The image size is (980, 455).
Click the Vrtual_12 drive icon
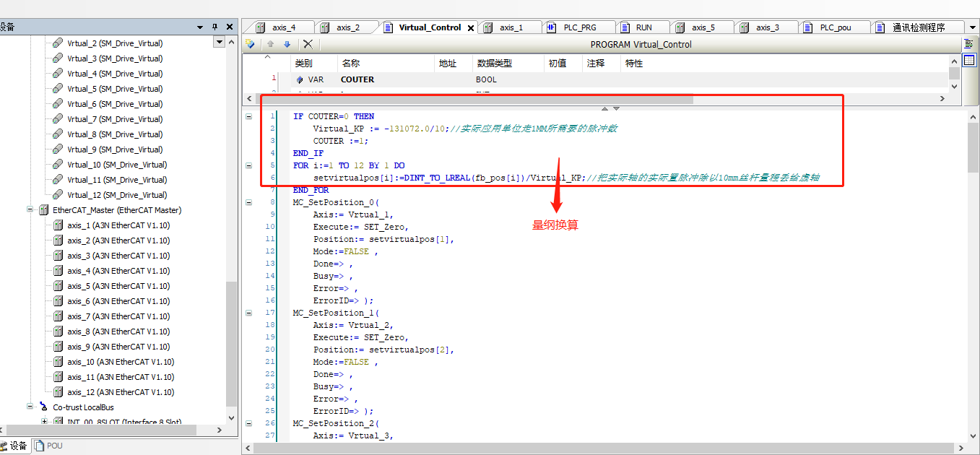58,195
